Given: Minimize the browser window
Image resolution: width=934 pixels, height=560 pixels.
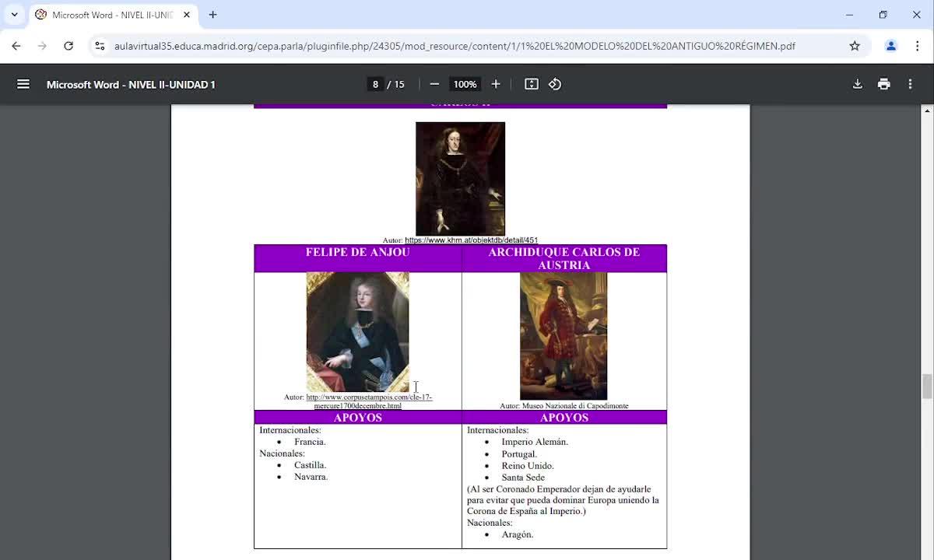Looking at the screenshot, I should pos(849,15).
